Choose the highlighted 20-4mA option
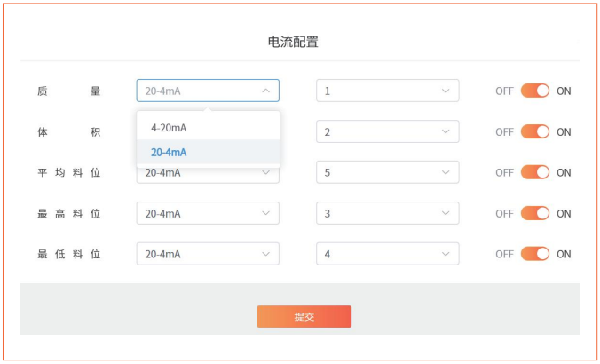The image size is (600, 364). point(169,152)
